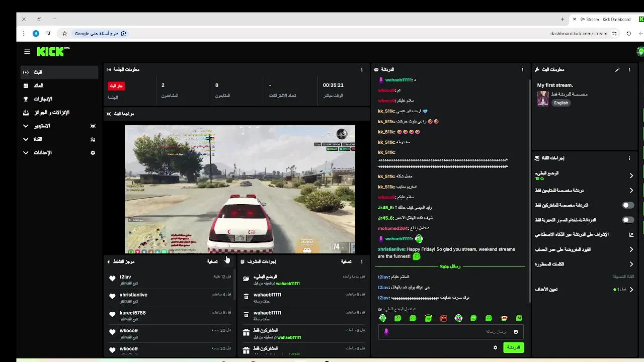Open set goals chevron

coord(631,290)
